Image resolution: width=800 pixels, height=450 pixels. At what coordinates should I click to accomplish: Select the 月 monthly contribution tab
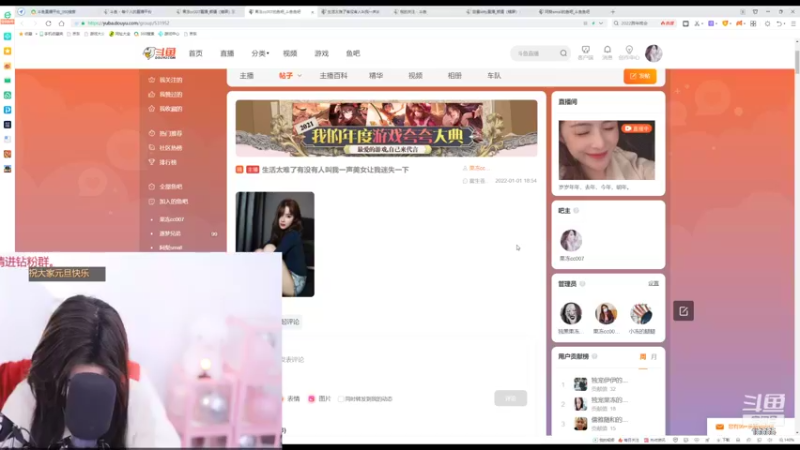[x=654, y=357]
